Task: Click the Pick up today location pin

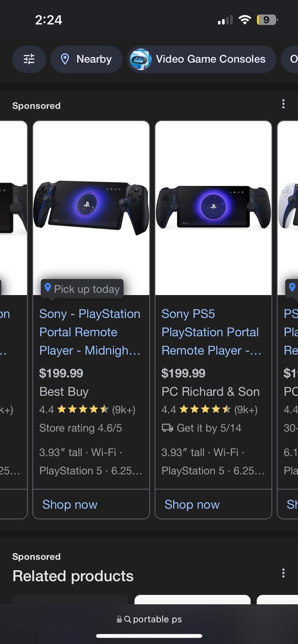Action: [x=48, y=287]
